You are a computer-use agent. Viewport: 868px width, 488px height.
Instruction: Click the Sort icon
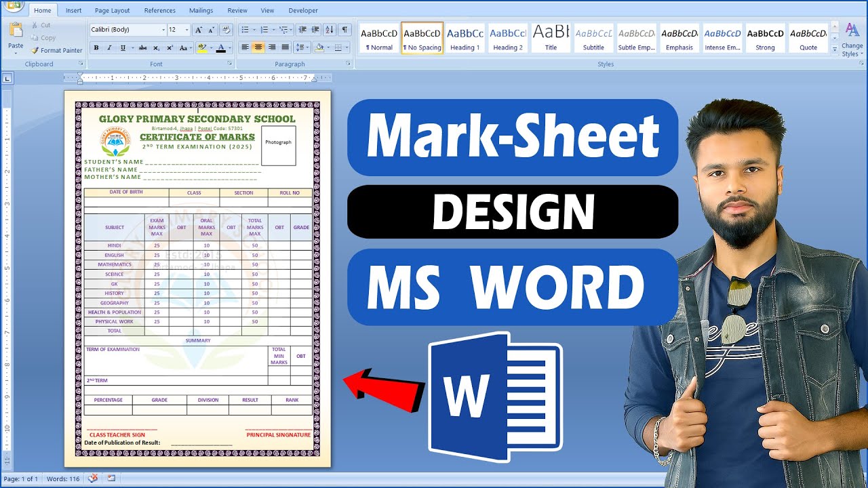tap(330, 30)
